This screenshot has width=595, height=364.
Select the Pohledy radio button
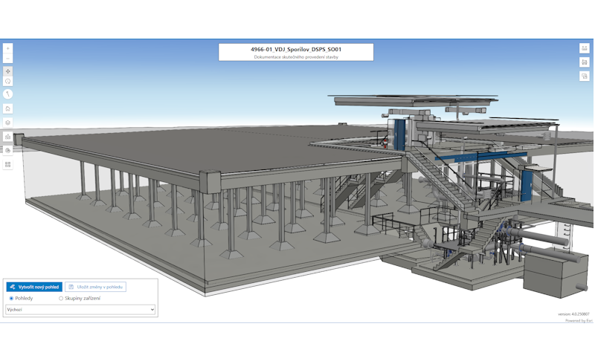(10, 298)
